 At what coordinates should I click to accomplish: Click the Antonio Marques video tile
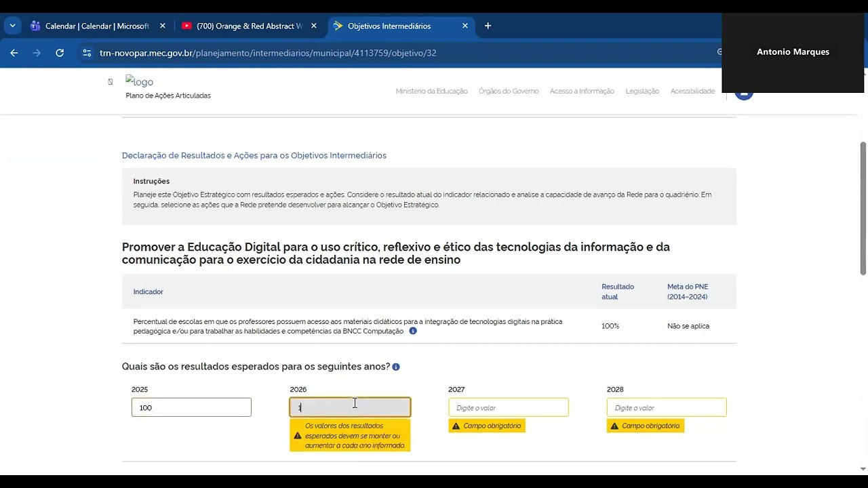pos(793,52)
